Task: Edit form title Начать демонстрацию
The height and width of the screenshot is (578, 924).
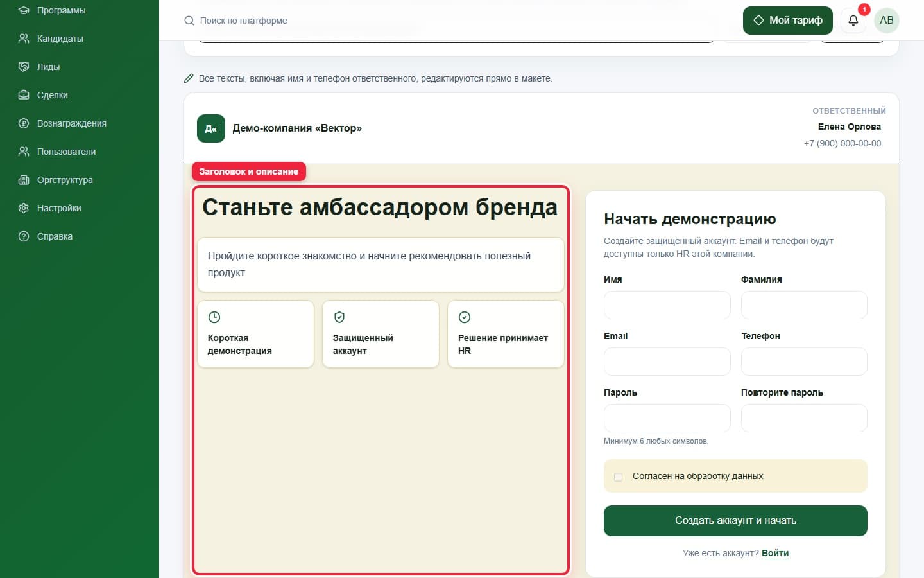Action: click(x=690, y=219)
